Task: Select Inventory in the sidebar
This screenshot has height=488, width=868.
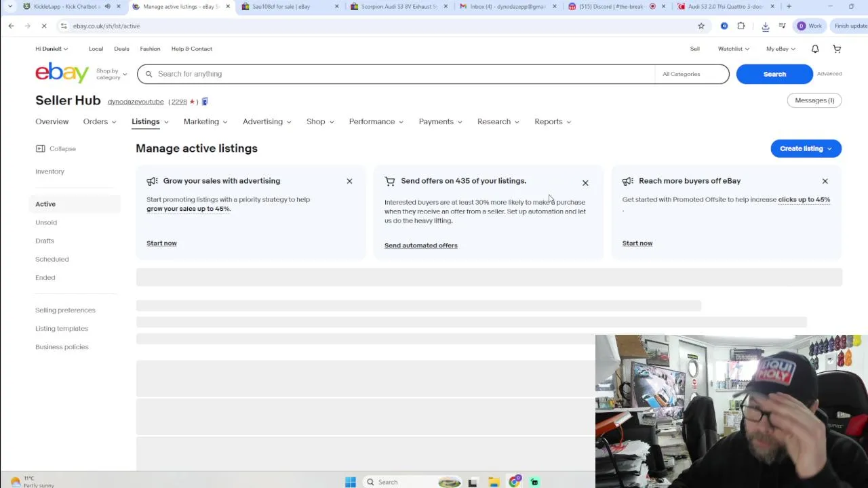Action: pos(50,171)
